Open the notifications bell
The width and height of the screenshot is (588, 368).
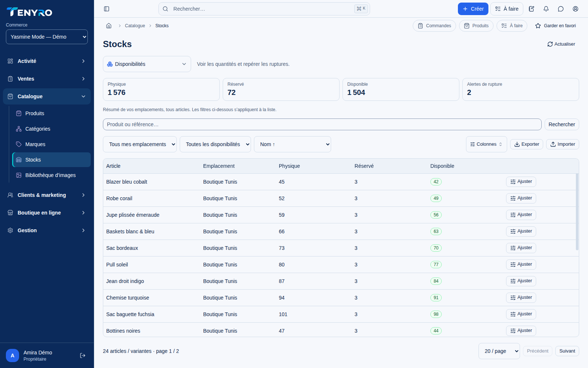pos(546,9)
